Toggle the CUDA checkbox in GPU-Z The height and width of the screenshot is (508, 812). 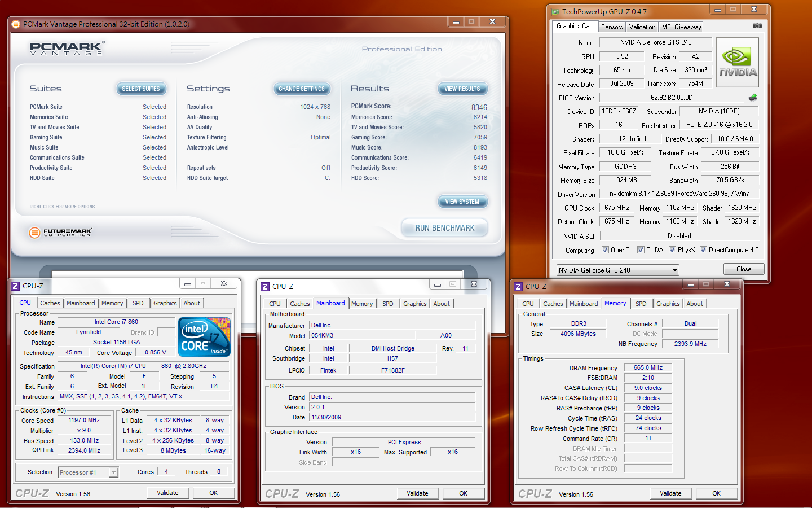tap(641, 250)
